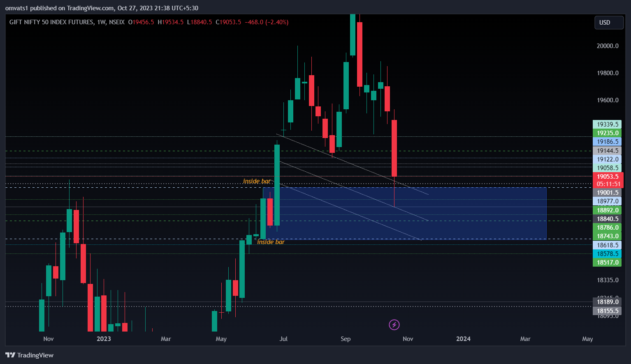Screen dimensions: 631x364
Task: Click the 18155.5 price label
Action: [607, 311]
